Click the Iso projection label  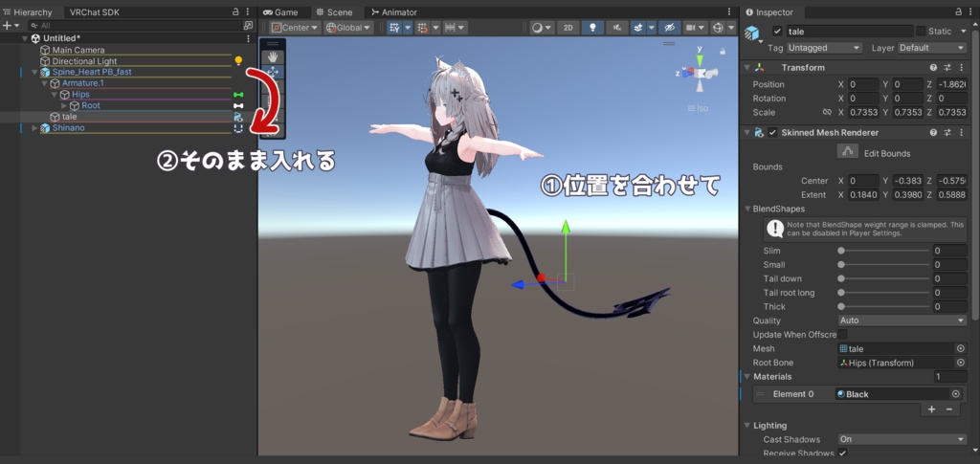coord(698,108)
